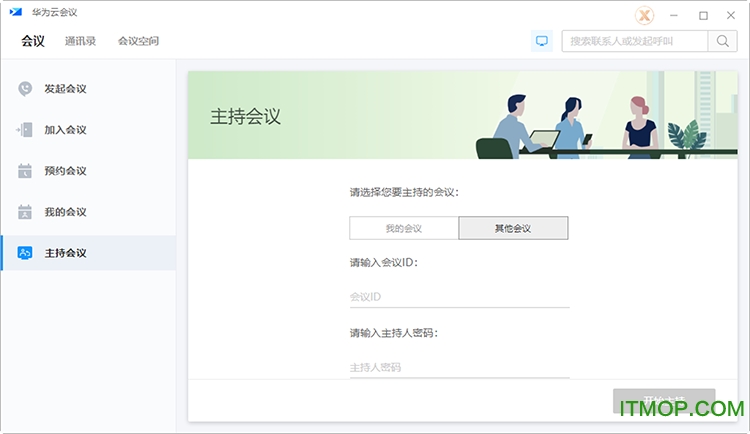Click the blue 主持会议 sidebar icon
This screenshot has width=750, height=434.
coord(25,253)
